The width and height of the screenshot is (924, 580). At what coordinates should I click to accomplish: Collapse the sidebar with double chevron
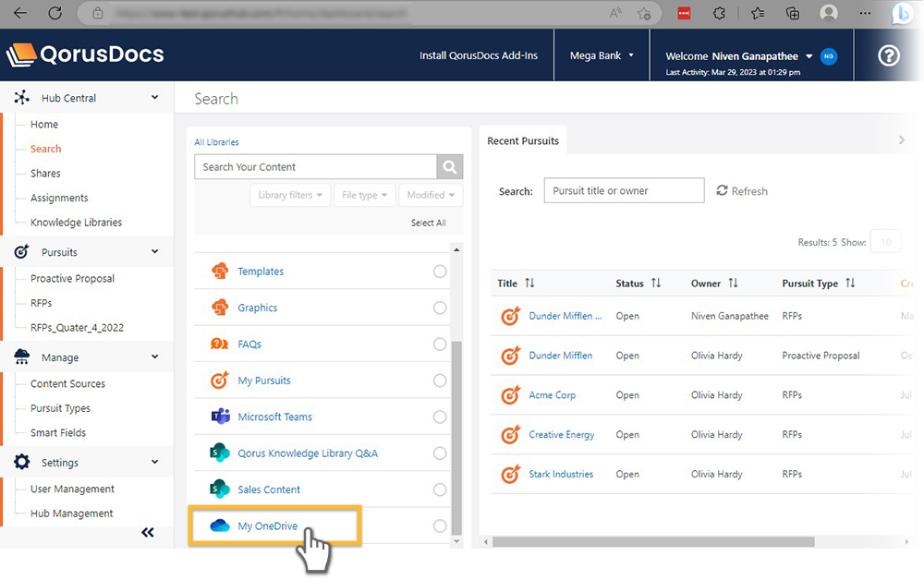147,533
